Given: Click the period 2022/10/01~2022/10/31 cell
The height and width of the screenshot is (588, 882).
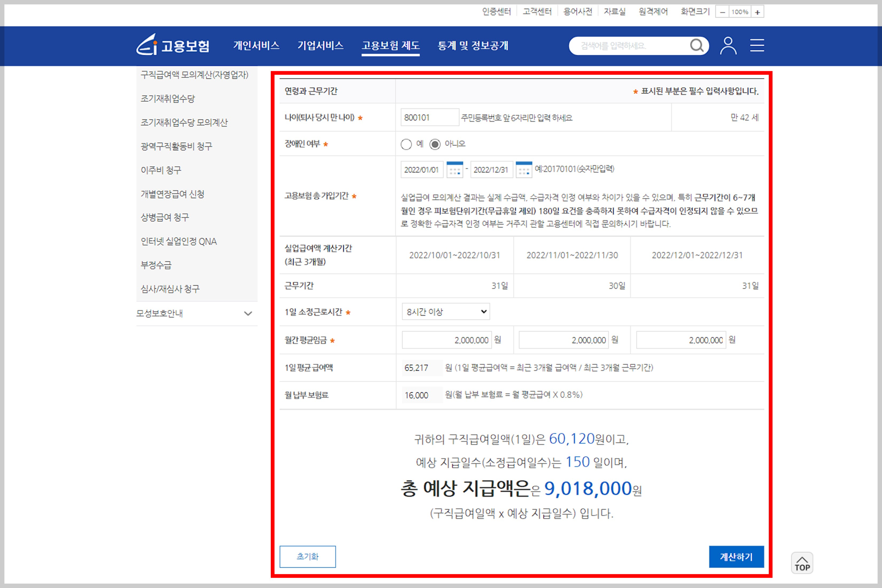Looking at the screenshot, I should 455,255.
